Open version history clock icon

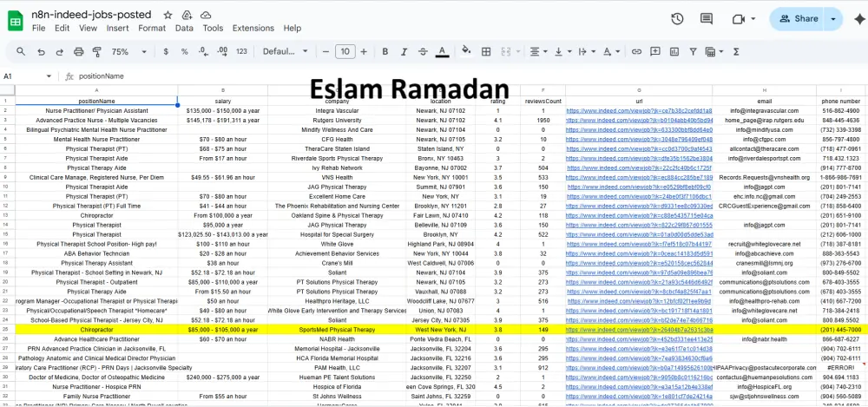click(x=677, y=19)
